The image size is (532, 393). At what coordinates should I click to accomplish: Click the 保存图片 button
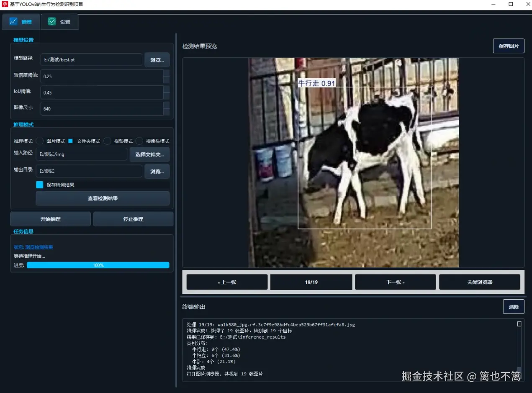[x=509, y=46]
